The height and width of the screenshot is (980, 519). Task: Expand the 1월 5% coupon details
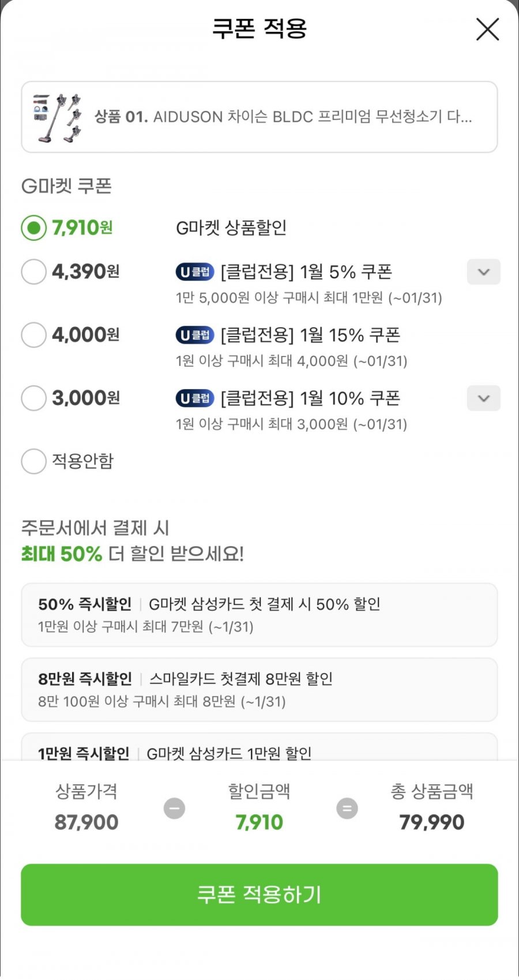(x=483, y=272)
